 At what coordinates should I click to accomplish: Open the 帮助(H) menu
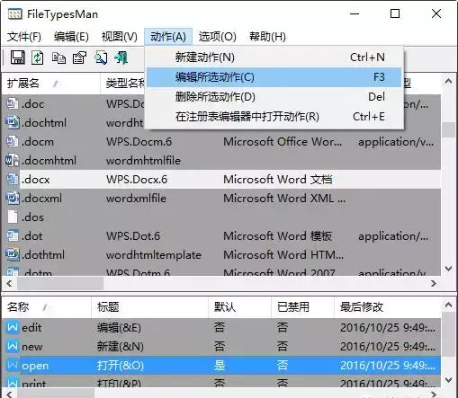pyautogui.click(x=267, y=36)
